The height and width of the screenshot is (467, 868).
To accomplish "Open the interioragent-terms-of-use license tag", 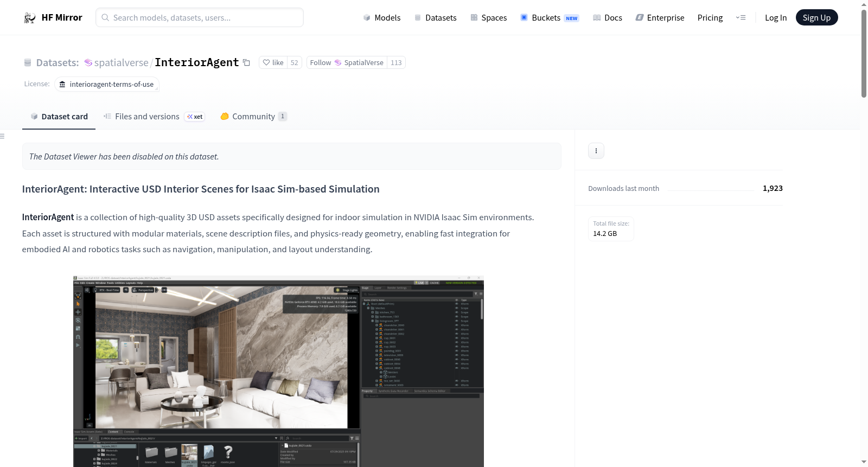I will click(x=106, y=84).
